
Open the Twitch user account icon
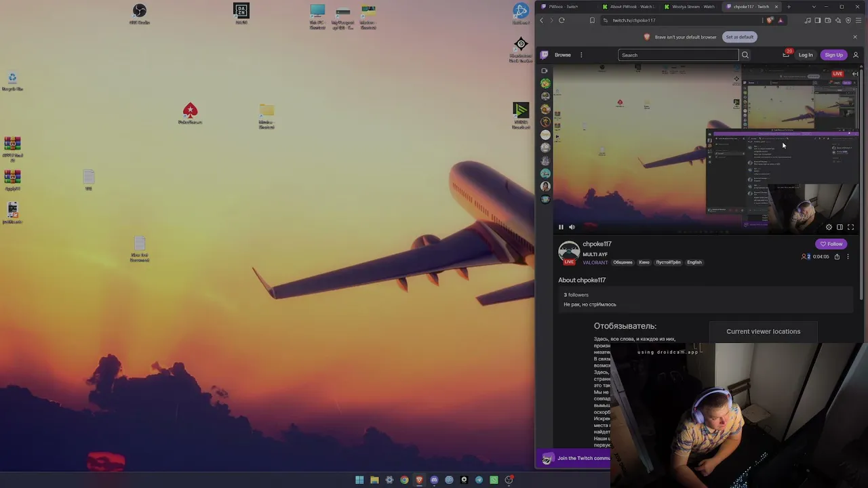click(856, 55)
